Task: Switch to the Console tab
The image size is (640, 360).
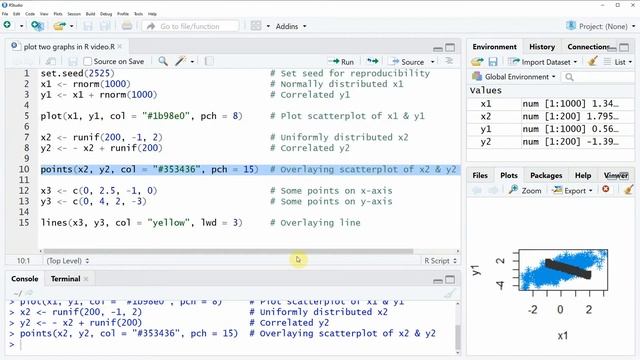Action: (24, 279)
